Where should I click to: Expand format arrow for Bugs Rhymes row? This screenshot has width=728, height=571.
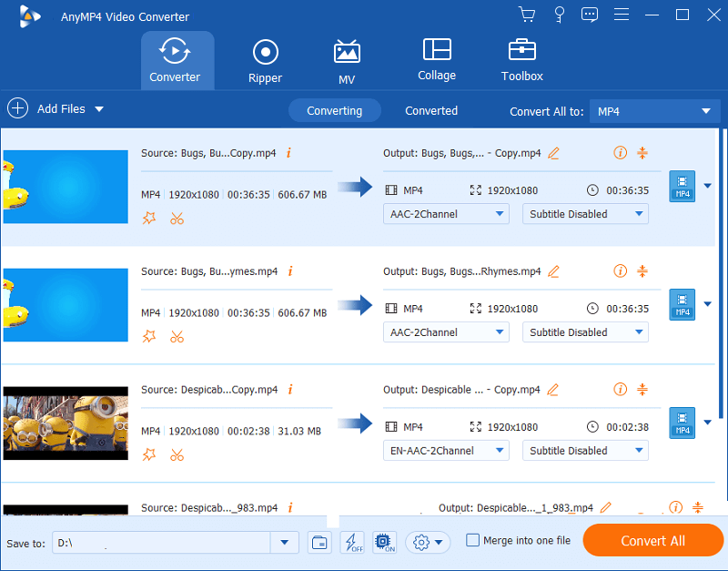(708, 304)
